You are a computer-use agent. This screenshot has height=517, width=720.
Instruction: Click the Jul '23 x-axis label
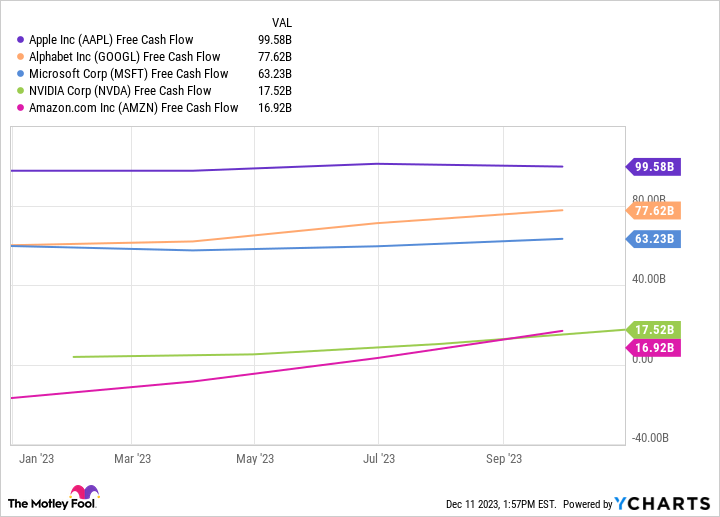tap(379, 459)
